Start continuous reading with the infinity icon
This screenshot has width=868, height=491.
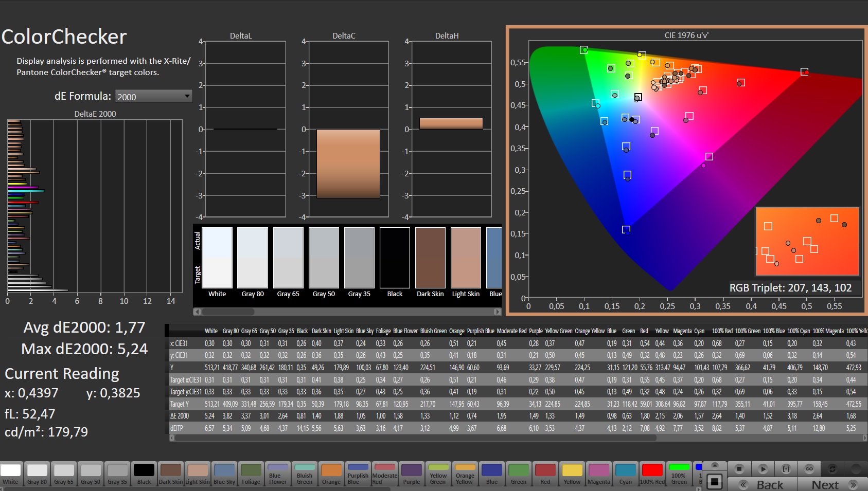point(809,469)
